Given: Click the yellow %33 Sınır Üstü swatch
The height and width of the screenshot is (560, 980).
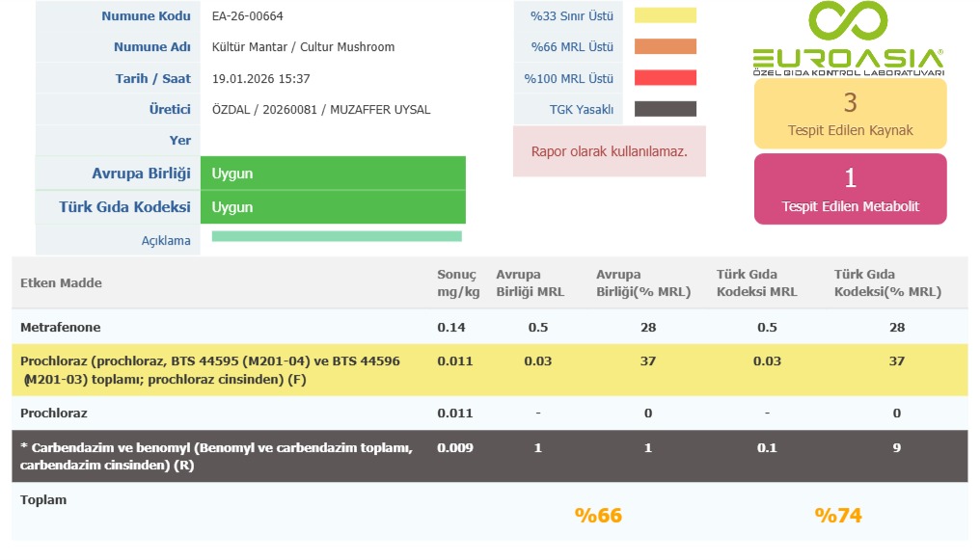Looking at the screenshot, I should pyautogui.click(x=665, y=15).
